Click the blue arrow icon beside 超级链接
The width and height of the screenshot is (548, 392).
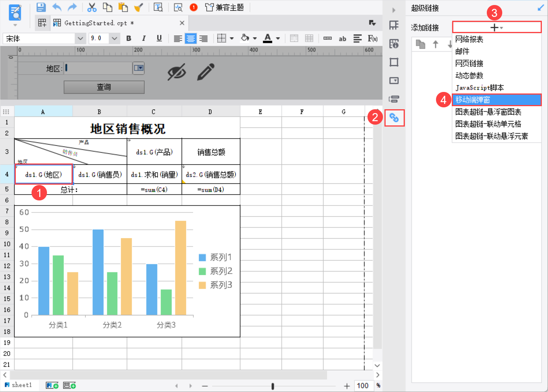click(541, 8)
